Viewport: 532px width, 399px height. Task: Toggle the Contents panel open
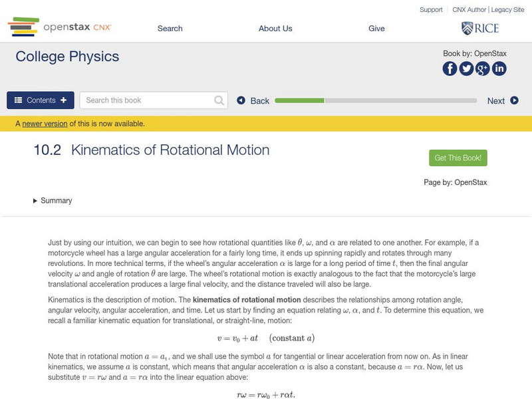[41, 100]
